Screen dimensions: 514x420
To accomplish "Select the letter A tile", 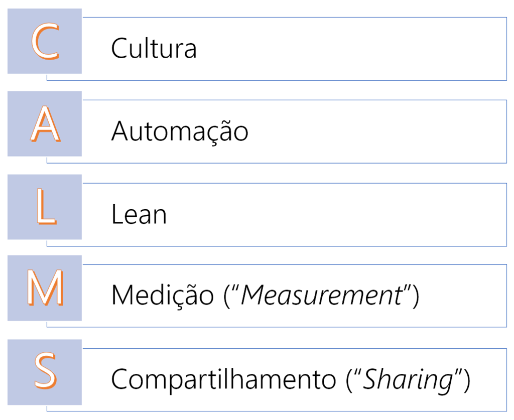I will pyautogui.click(x=45, y=124).
